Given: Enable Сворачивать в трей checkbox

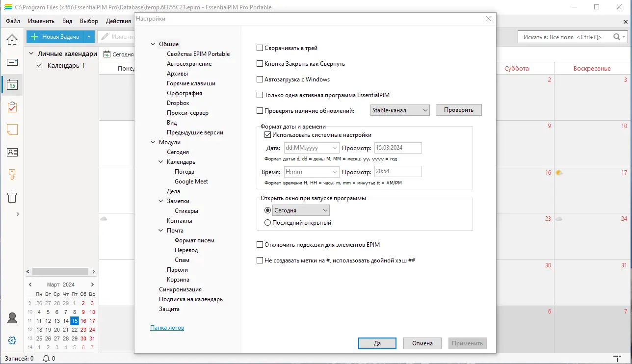Looking at the screenshot, I should (260, 48).
